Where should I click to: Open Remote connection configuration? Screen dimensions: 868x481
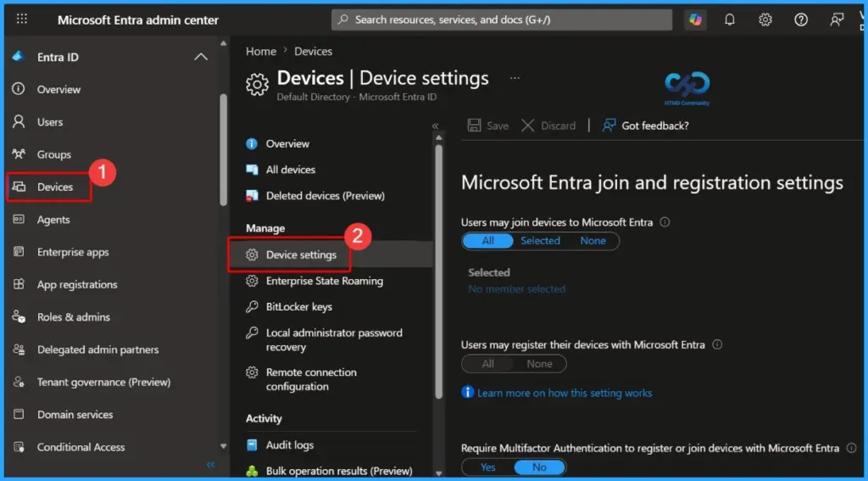(311, 379)
